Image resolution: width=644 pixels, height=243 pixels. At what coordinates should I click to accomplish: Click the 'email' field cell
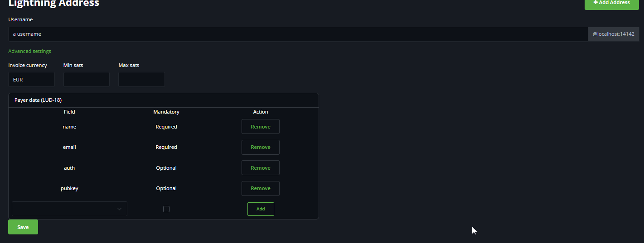69,147
